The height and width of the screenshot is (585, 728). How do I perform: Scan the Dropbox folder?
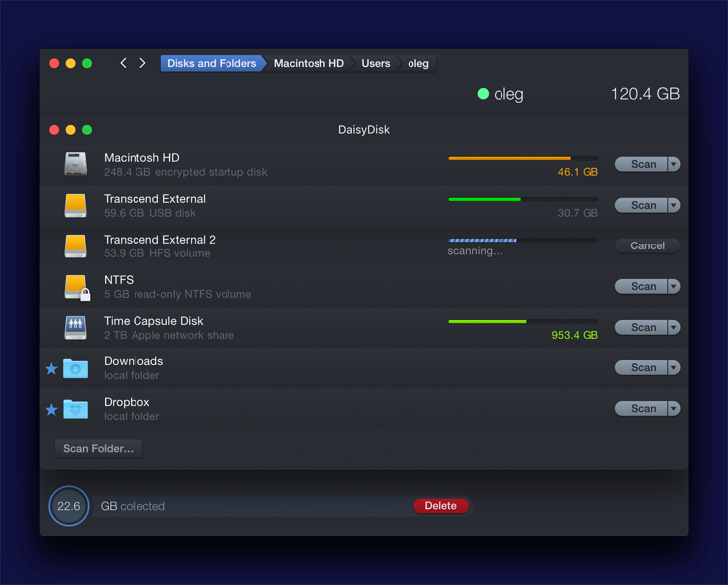pyautogui.click(x=641, y=409)
